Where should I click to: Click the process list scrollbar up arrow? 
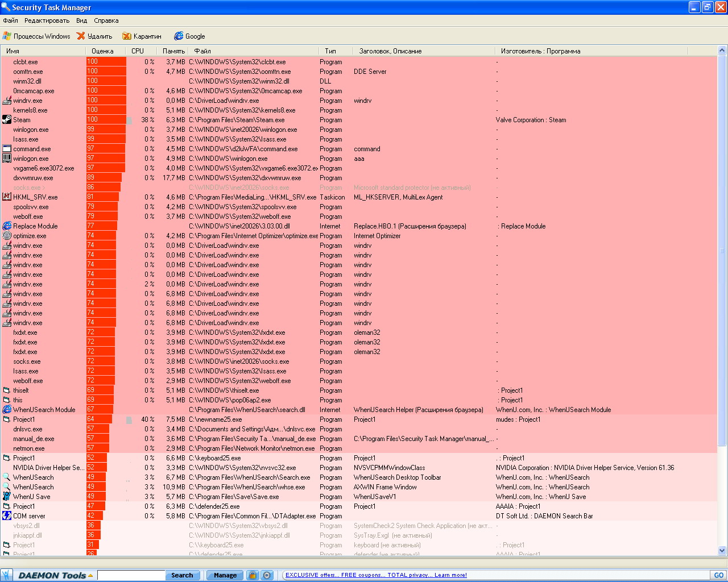pos(722,51)
